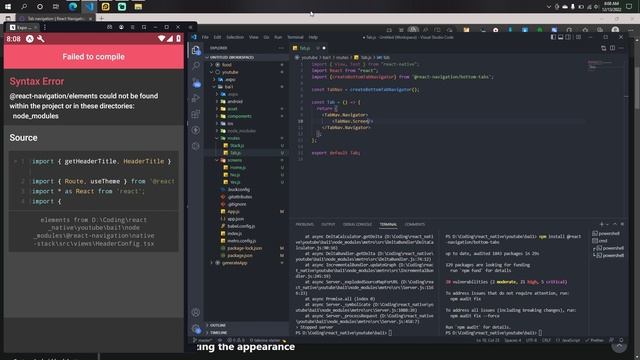Open Tab.js in the routes folder

tap(236, 153)
